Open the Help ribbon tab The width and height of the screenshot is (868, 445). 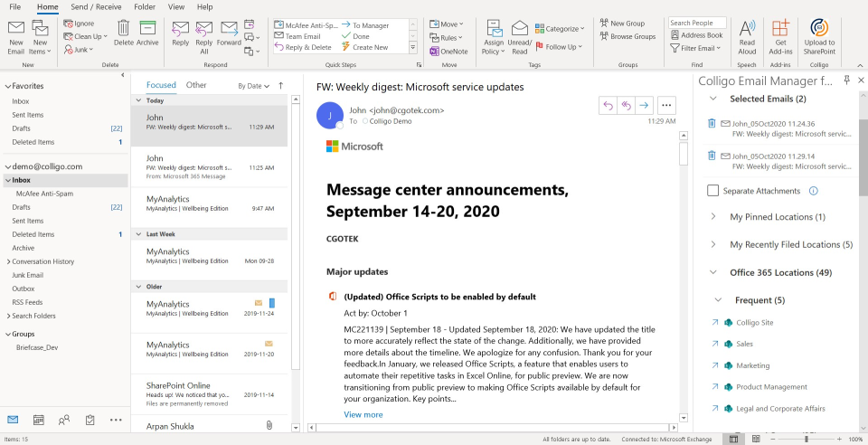[205, 7]
